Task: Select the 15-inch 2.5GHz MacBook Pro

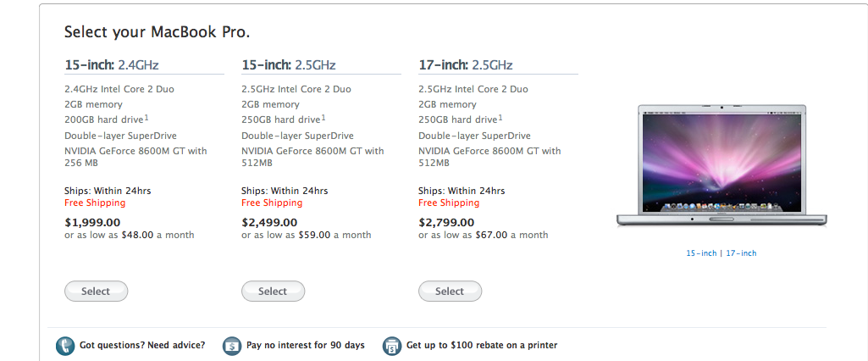Action: coord(273,292)
